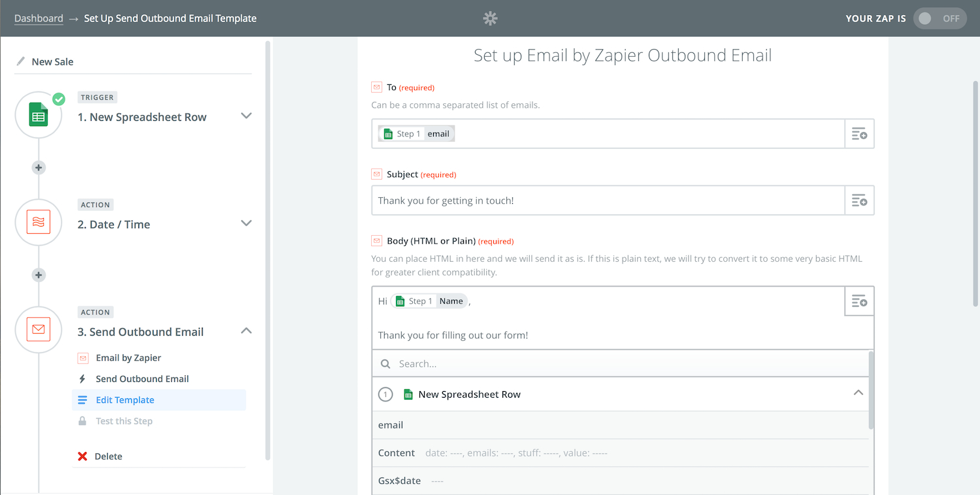Click the Zapier logo in the top bar
The height and width of the screenshot is (495, 980).
pos(490,18)
